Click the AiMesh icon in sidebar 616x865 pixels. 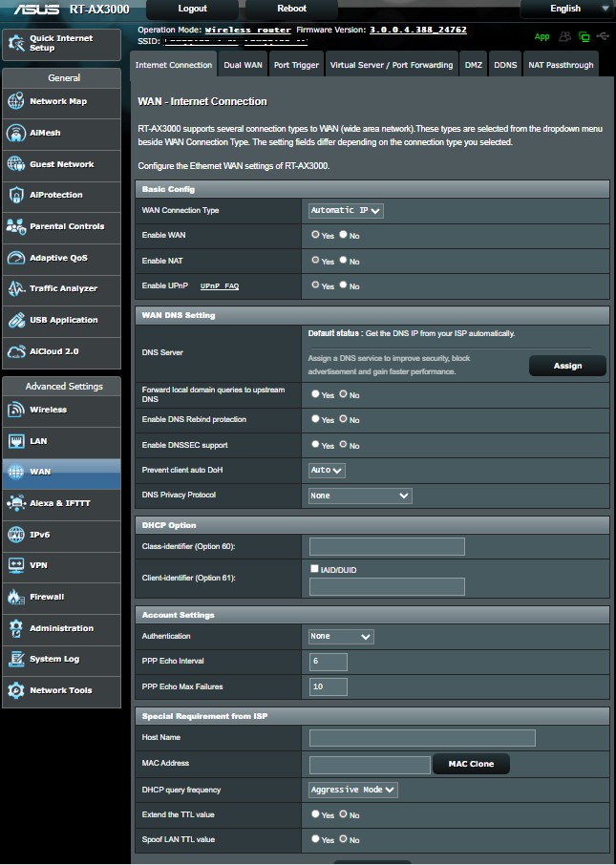tap(15, 134)
